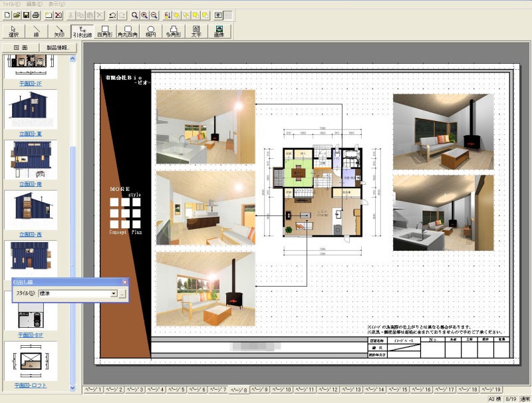This screenshot has height=403, width=532.
Task: Click the thumbnail panel scroll-down arrow
Action: 72,386
